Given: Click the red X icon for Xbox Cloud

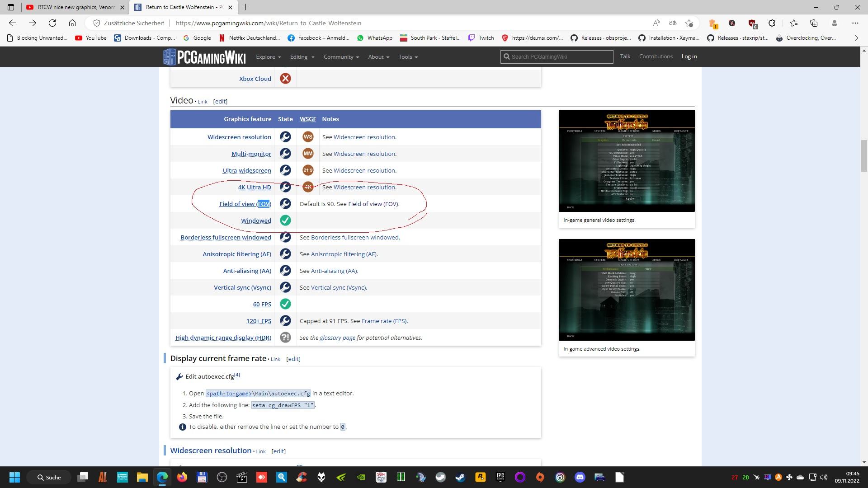Looking at the screenshot, I should 285,79.
